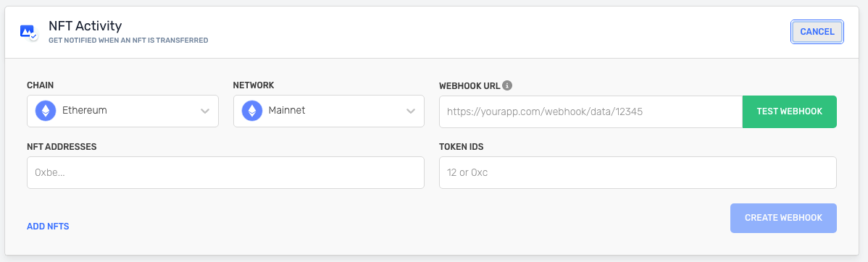Expand the Network dropdown chevron
This screenshot has height=262, width=868.
pyautogui.click(x=411, y=111)
